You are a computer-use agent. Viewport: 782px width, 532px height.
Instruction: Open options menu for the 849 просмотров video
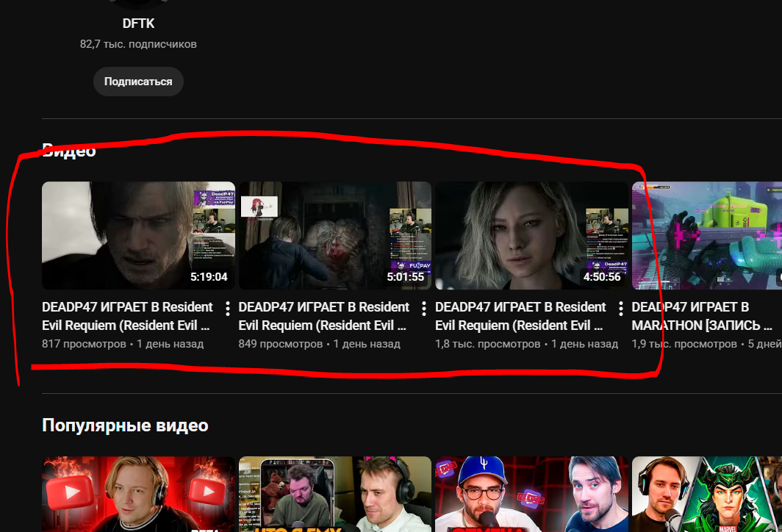point(424,309)
